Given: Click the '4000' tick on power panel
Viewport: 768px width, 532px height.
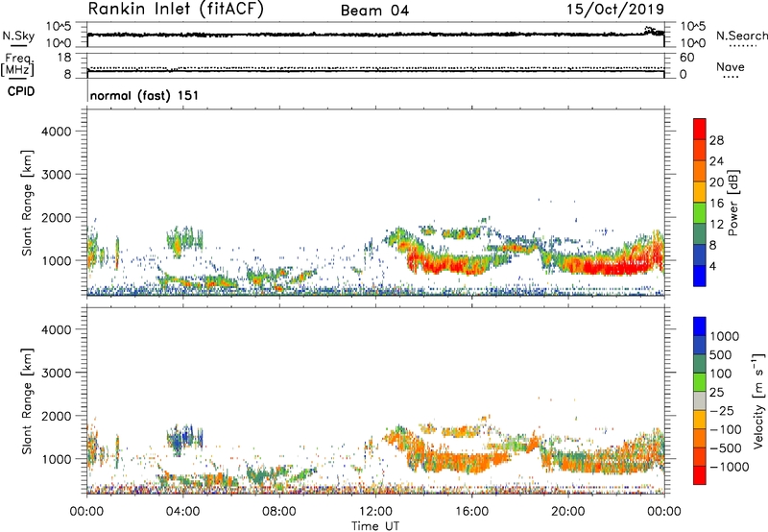Looking at the screenshot, I should [57, 132].
